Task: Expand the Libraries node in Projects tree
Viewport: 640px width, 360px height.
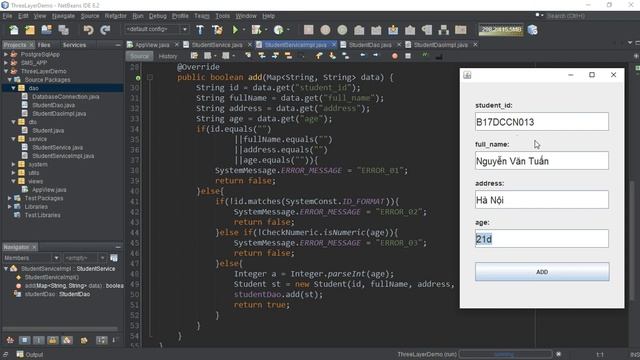Action: coord(9,207)
